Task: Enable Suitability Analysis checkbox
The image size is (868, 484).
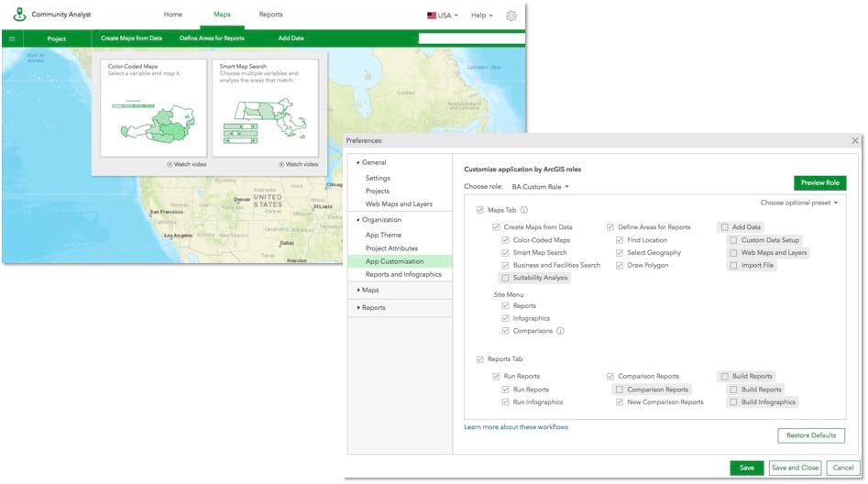Action: (x=505, y=278)
